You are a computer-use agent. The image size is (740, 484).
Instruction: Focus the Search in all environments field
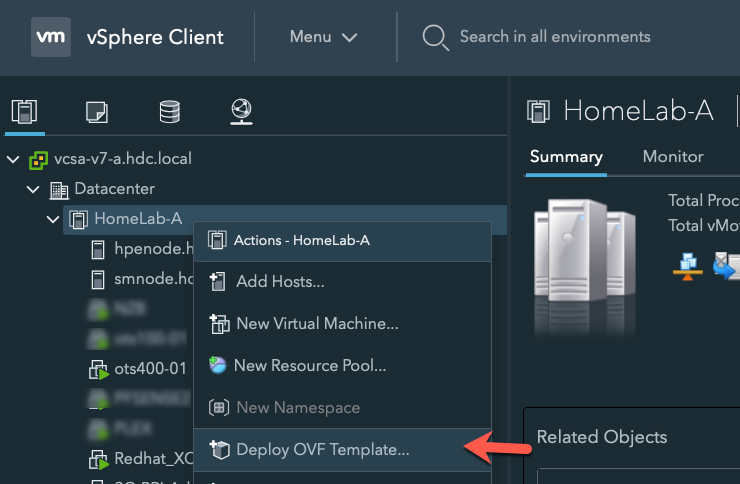click(x=555, y=37)
